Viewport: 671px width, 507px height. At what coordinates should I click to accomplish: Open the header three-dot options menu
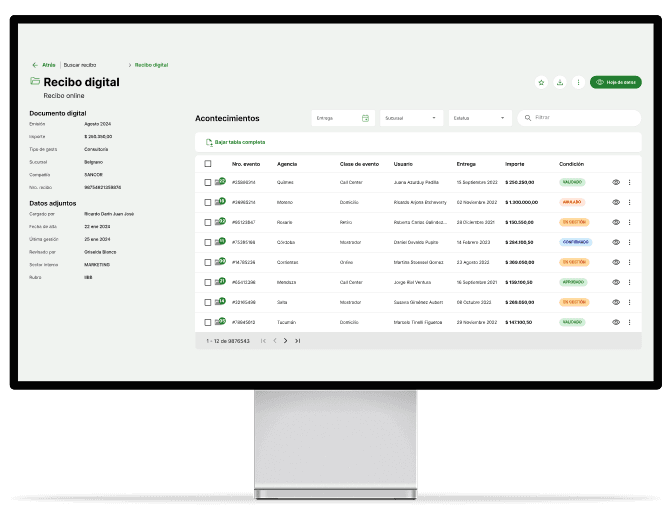pyautogui.click(x=578, y=82)
